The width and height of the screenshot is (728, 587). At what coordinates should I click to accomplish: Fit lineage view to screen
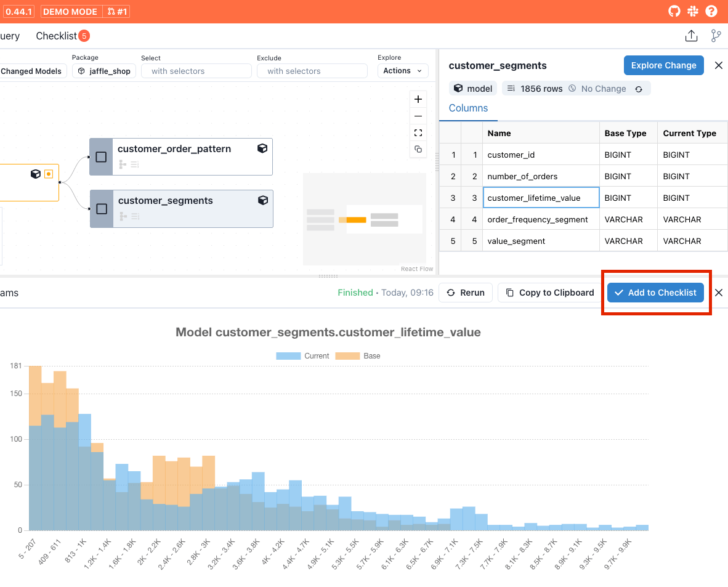click(x=418, y=132)
